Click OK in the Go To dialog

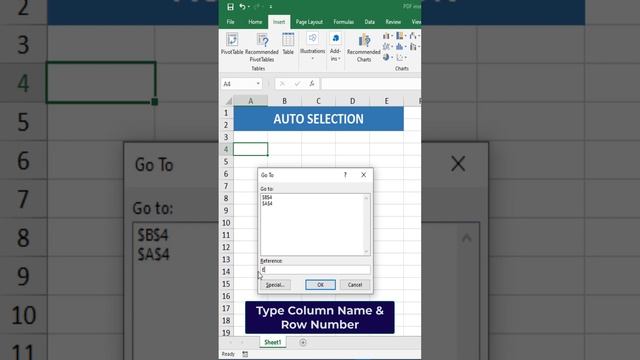(320, 285)
